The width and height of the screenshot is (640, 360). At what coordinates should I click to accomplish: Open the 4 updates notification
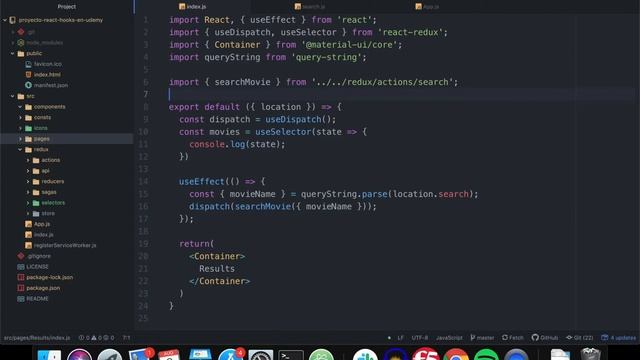click(x=618, y=338)
